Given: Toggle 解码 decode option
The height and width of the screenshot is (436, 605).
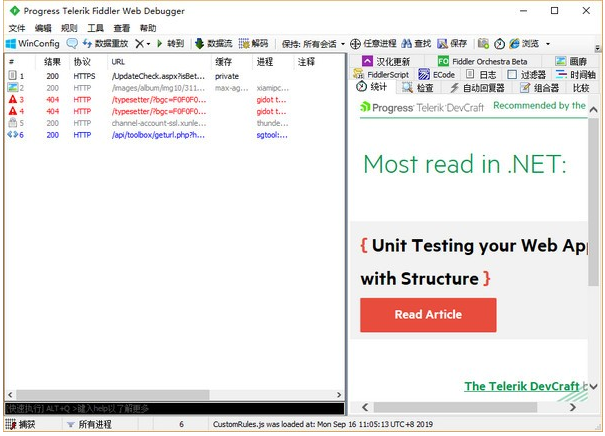Looking at the screenshot, I should (253, 43).
